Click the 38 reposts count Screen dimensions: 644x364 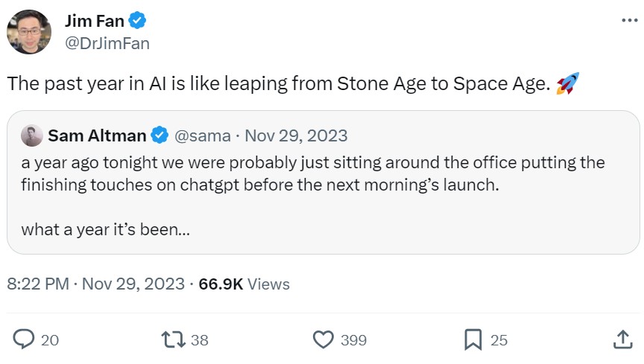pyautogui.click(x=200, y=340)
